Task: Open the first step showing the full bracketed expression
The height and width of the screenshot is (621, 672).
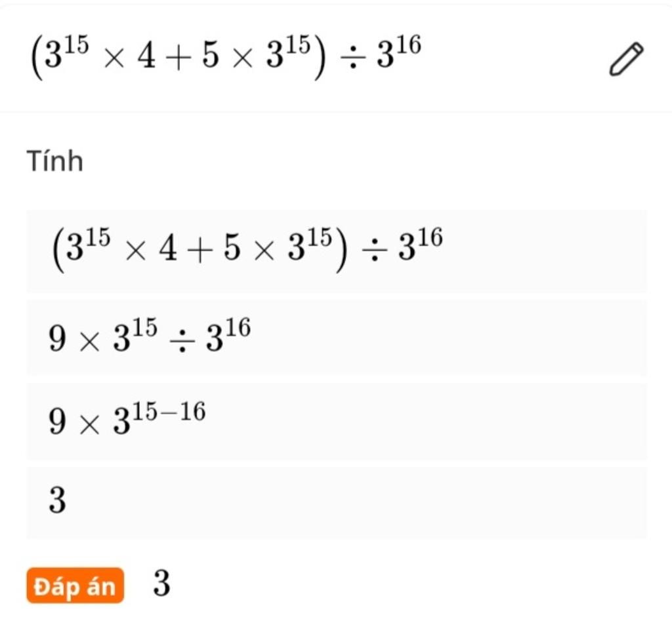Action: [337, 251]
